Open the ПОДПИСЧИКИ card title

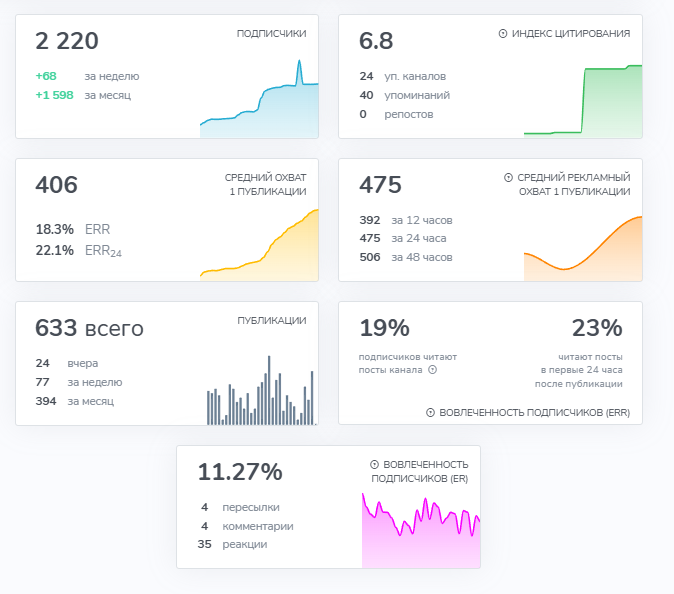tap(272, 34)
